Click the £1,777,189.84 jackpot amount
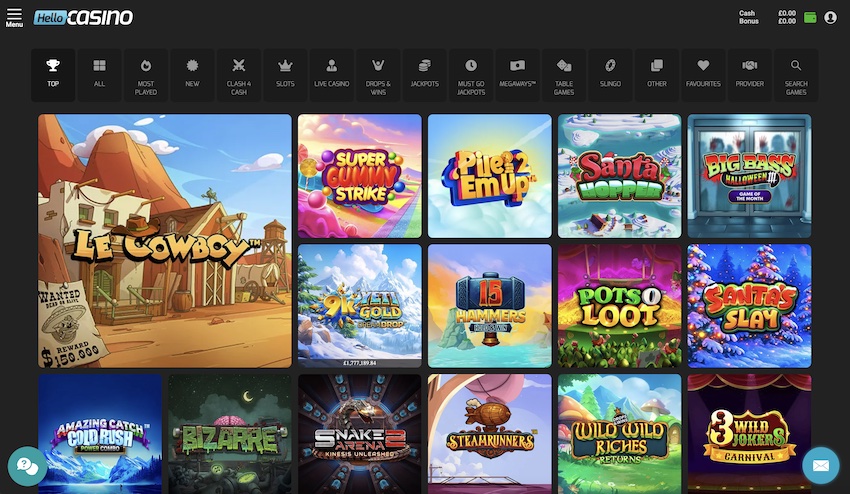The height and width of the screenshot is (494, 850). [x=359, y=363]
